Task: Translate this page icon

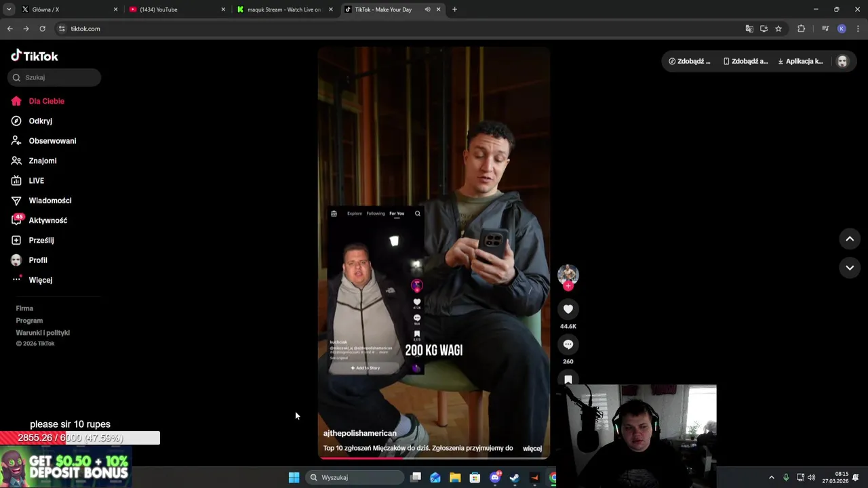Action: 749,28
